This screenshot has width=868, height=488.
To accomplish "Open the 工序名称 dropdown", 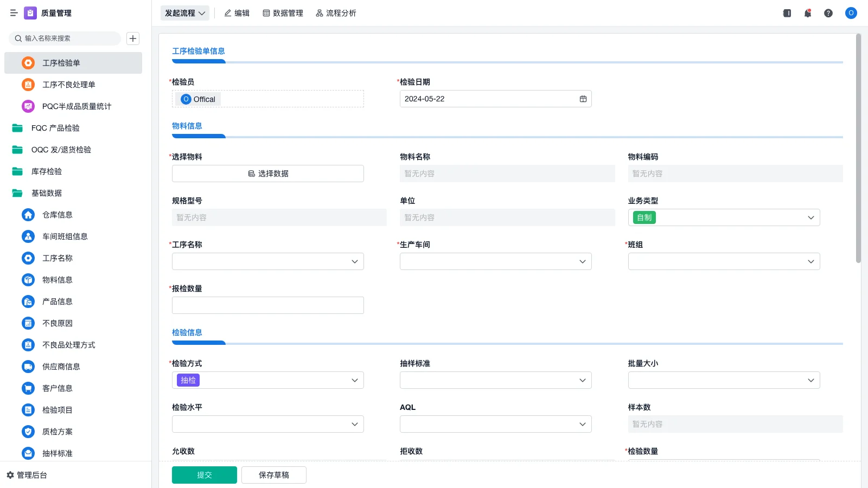I will point(267,261).
